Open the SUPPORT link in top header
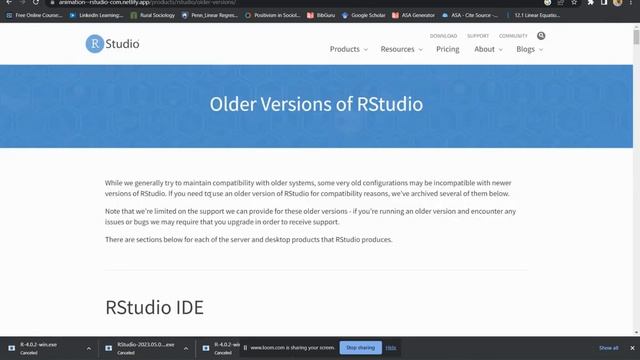 pyautogui.click(x=478, y=36)
